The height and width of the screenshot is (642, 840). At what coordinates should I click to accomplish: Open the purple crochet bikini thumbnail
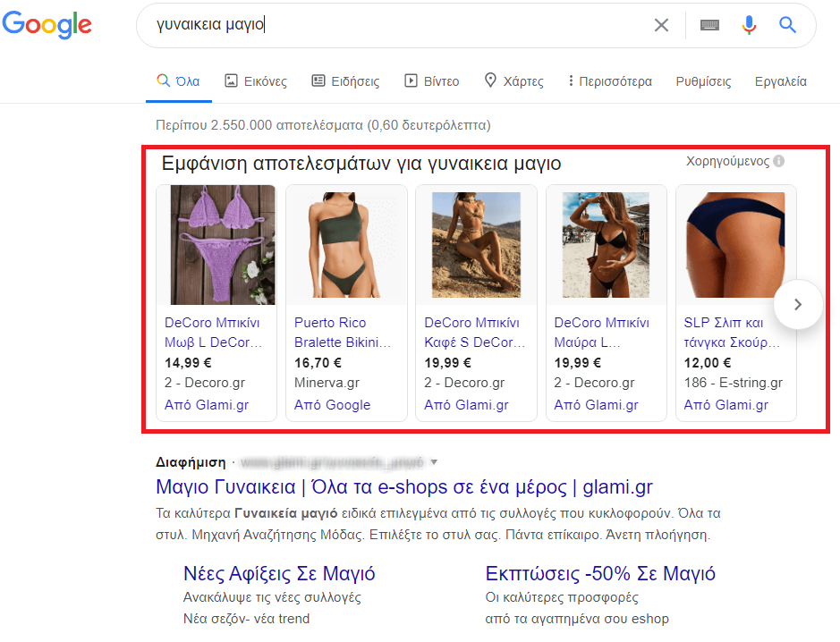pyautogui.click(x=223, y=245)
